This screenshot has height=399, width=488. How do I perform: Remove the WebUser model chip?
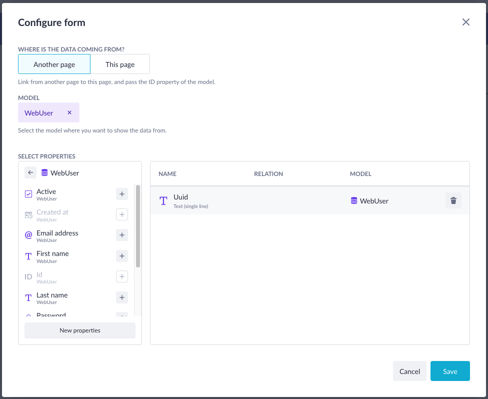(69, 113)
